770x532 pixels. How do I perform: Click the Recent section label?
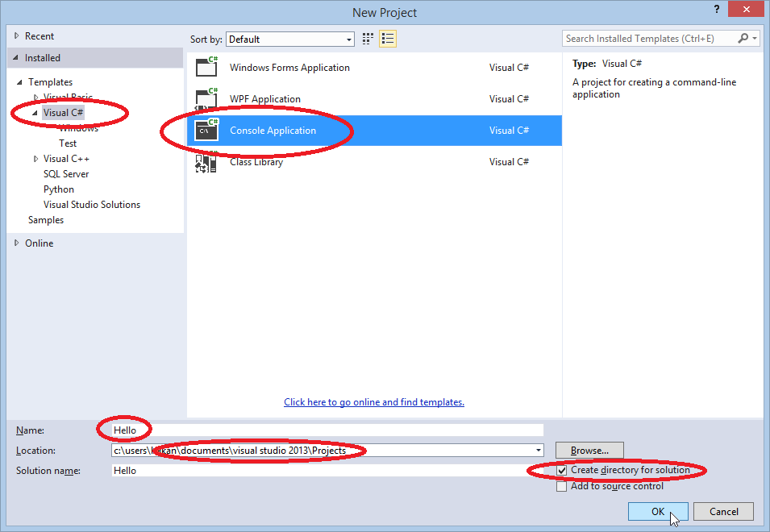(x=40, y=35)
